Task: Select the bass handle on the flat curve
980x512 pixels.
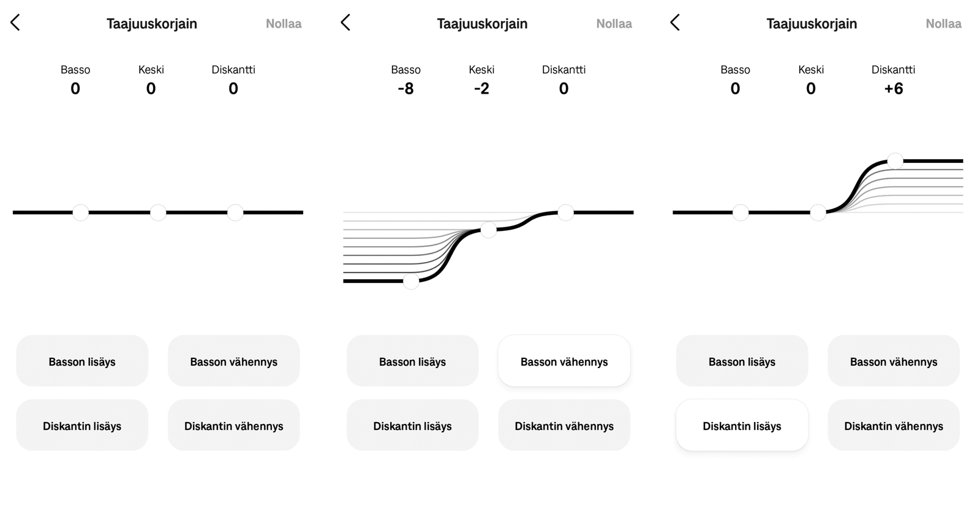Action: [81, 213]
